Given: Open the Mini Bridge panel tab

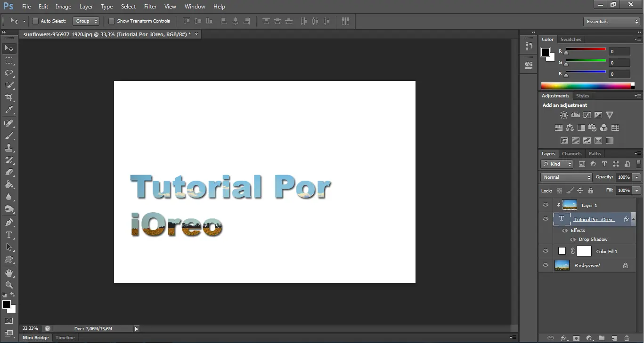Looking at the screenshot, I should 36,338.
